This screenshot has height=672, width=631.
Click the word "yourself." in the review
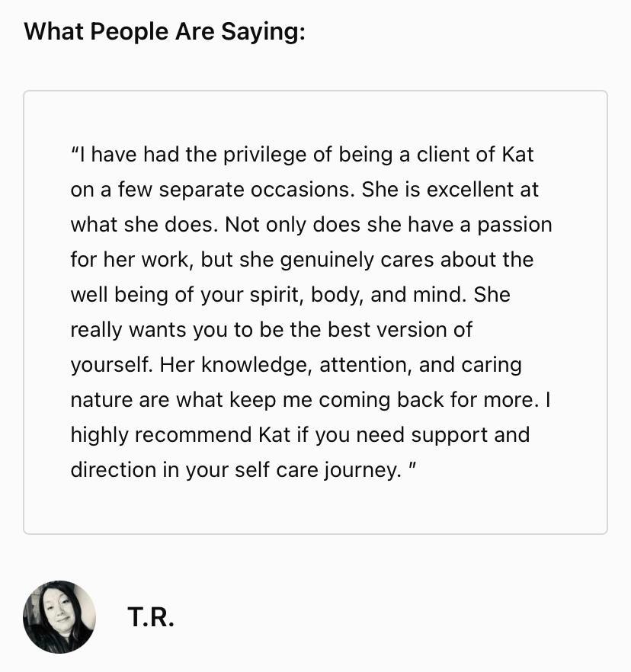(112, 366)
